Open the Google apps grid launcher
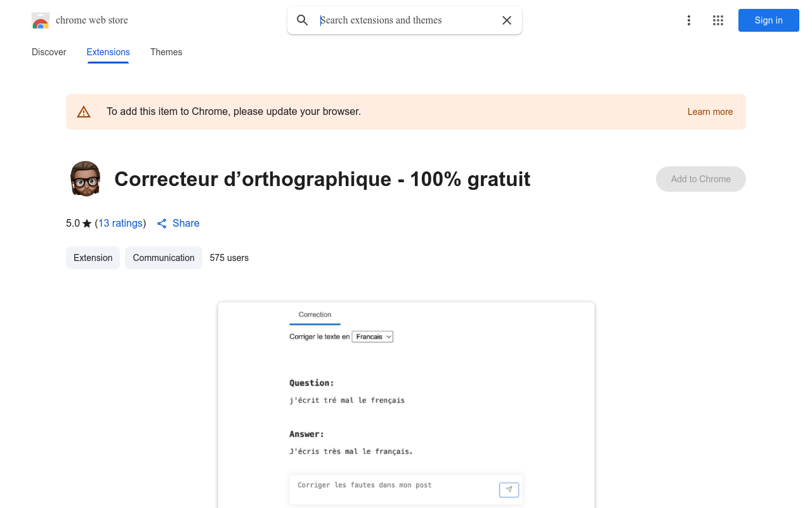812x508 pixels. coord(717,20)
